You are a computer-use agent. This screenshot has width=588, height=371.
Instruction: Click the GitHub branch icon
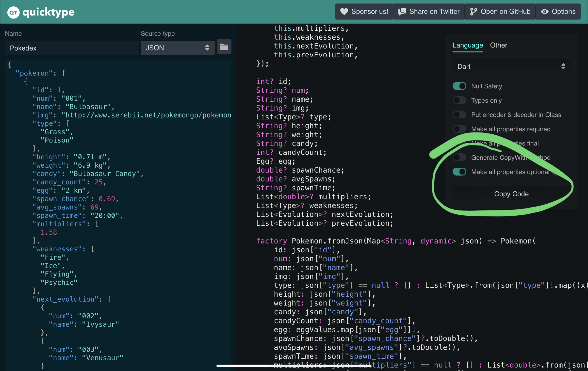pyautogui.click(x=473, y=12)
